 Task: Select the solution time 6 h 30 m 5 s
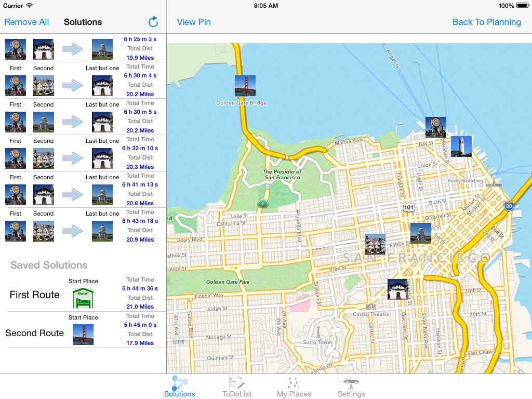tap(140, 112)
